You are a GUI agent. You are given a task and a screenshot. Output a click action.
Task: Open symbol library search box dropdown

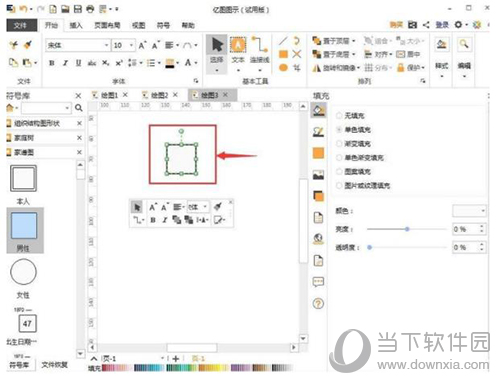(67, 108)
